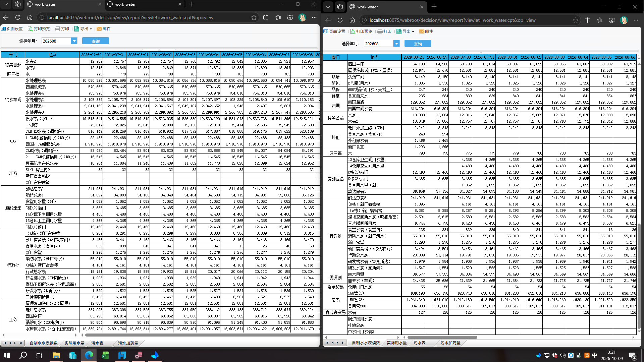Switch to 实际用水量 sheet tab in left window

[74, 343]
